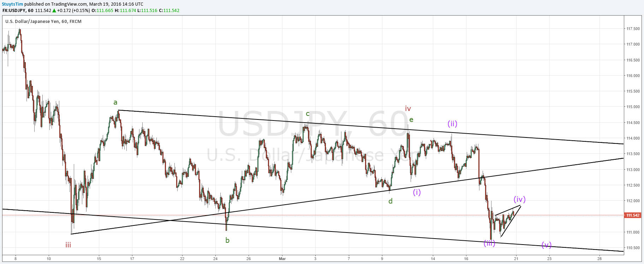
Task: Select the purple wave label (v)
Action: [547, 245]
